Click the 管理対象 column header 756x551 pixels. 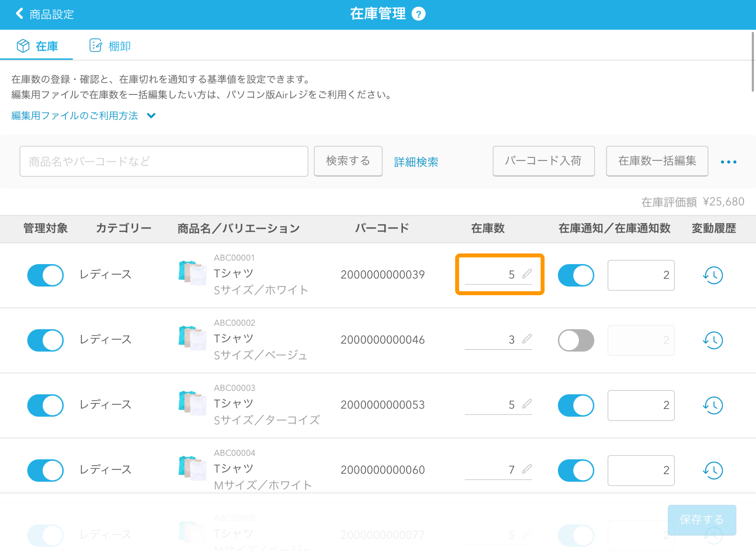pos(45,228)
